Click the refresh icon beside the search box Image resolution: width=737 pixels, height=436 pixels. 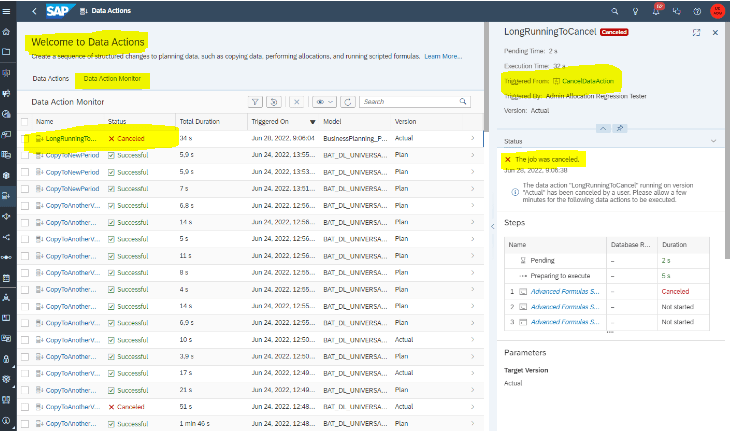pyautogui.click(x=348, y=102)
